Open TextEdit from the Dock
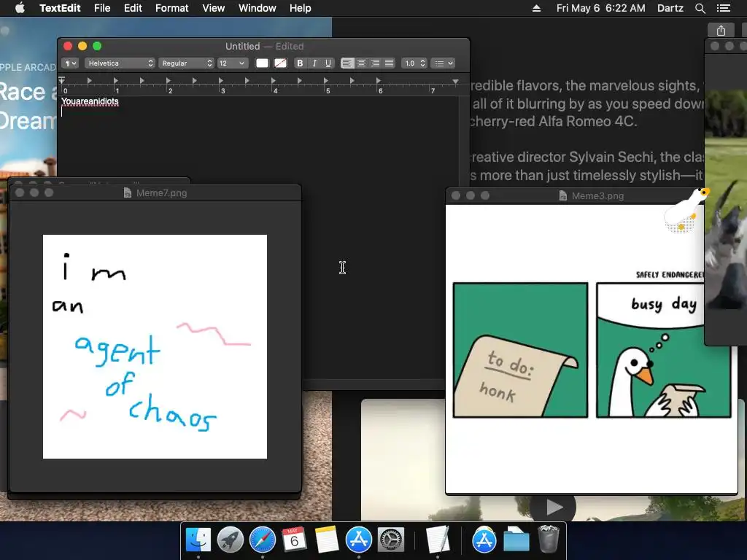Image resolution: width=747 pixels, height=560 pixels. tap(438, 540)
